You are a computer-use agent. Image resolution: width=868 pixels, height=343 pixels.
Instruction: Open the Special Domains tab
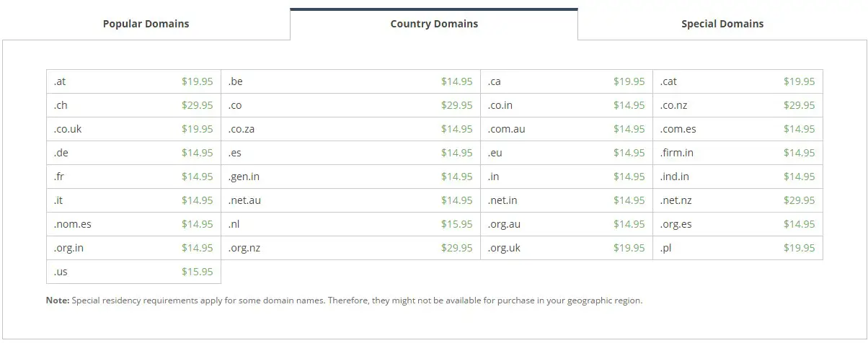point(722,24)
